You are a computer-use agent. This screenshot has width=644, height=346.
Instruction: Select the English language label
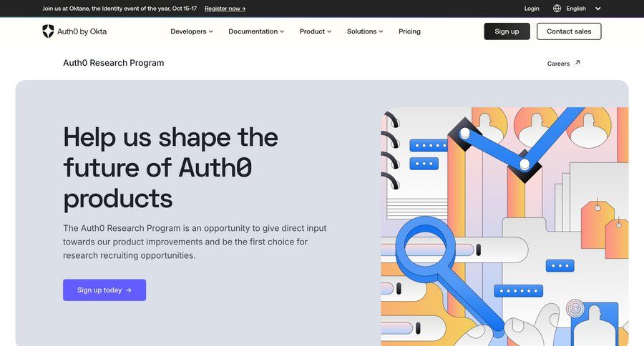tap(576, 9)
